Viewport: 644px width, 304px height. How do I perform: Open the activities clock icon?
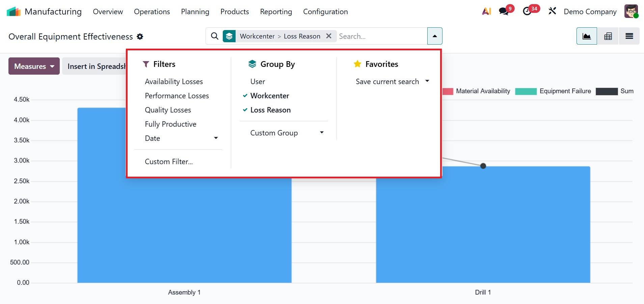(x=527, y=11)
